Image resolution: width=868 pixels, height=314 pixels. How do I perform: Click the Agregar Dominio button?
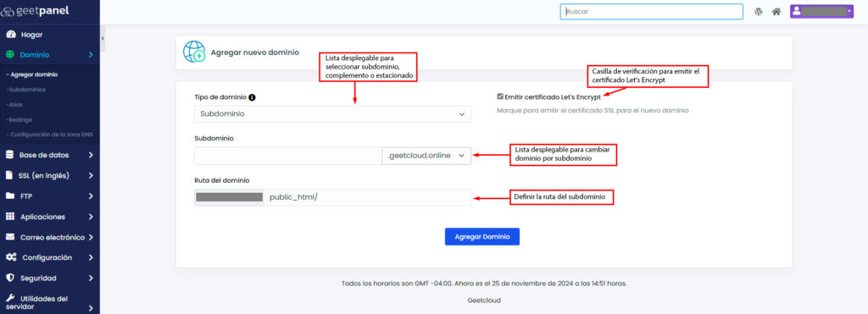tap(482, 237)
